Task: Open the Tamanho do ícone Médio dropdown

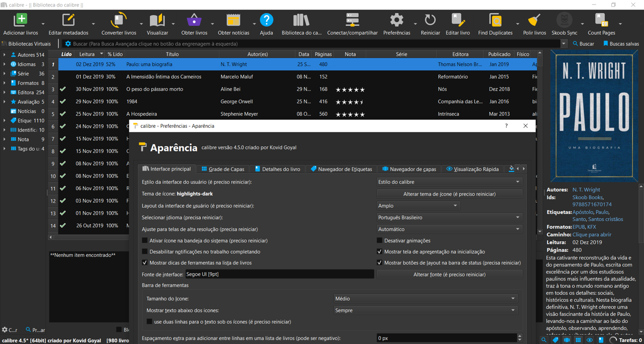Action: 426,298
